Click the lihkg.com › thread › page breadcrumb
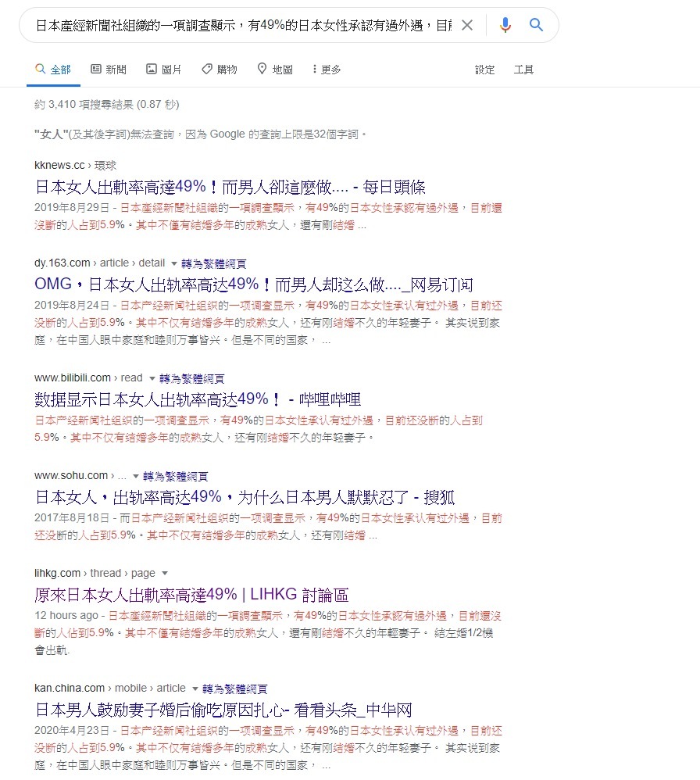 [95, 573]
